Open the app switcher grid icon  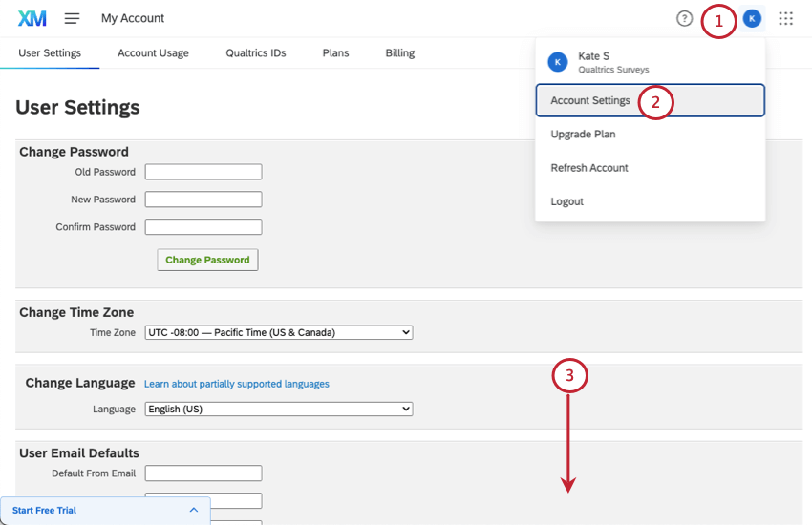[785, 19]
